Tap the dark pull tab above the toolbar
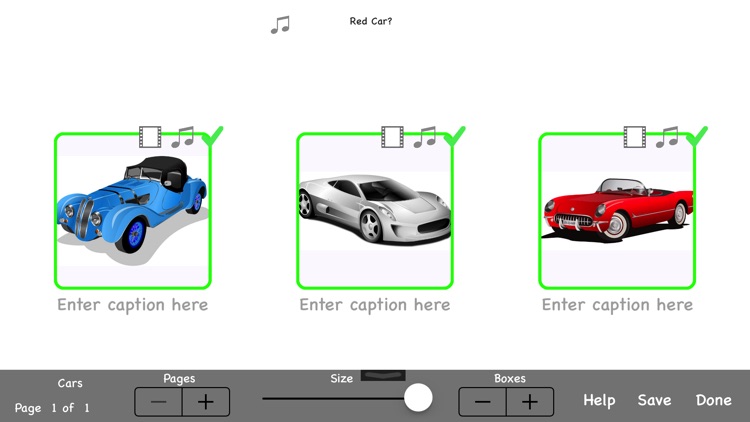 click(383, 376)
